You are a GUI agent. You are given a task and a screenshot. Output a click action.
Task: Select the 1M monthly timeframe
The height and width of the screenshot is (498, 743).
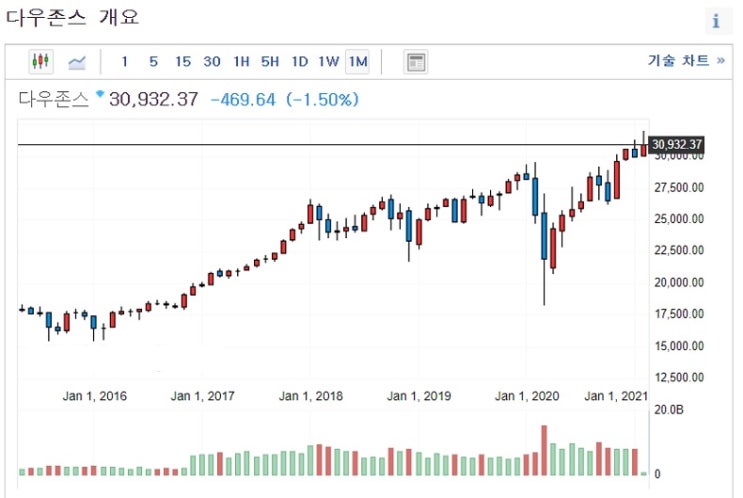(358, 62)
